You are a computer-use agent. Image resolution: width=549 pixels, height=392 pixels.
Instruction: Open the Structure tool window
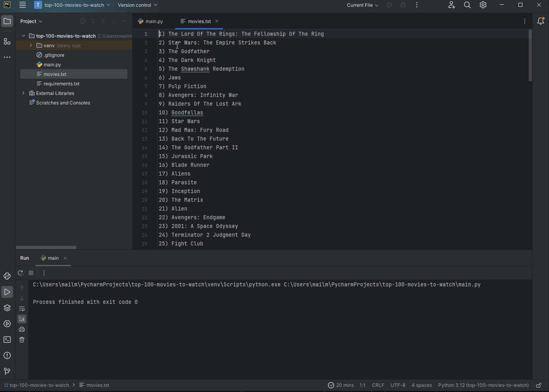(7, 42)
